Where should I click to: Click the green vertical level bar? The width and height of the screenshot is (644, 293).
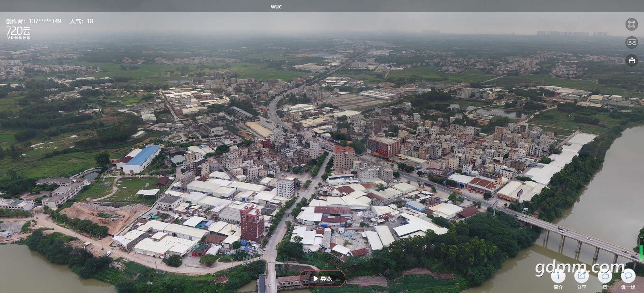[641, 249]
